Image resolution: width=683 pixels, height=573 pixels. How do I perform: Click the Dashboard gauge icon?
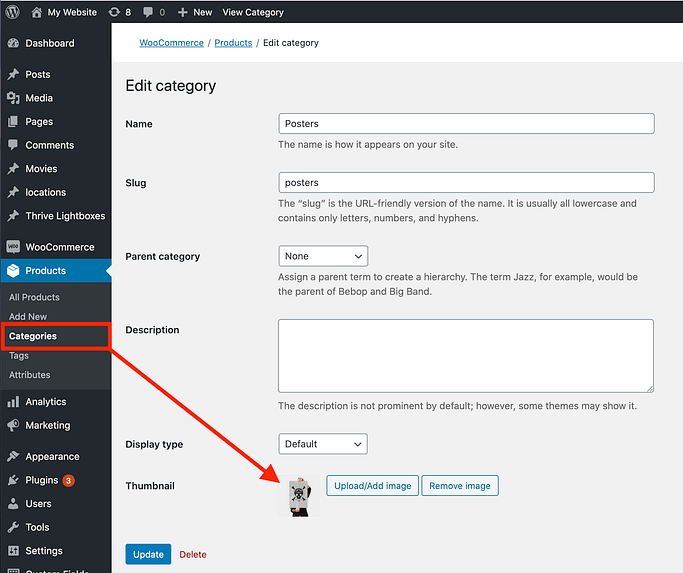(14, 43)
